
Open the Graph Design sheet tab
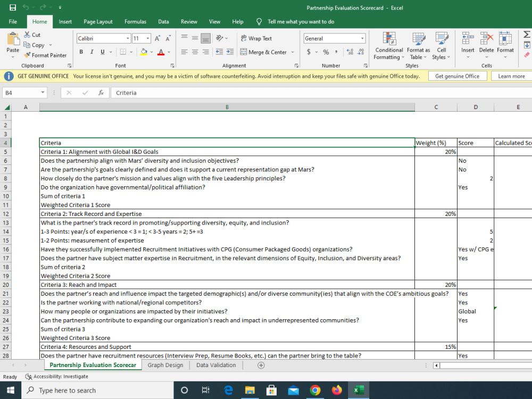[165, 365]
